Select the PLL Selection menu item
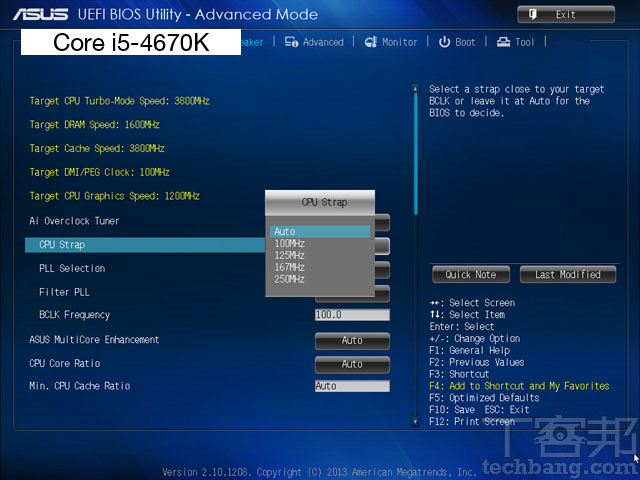 click(72, 268)
